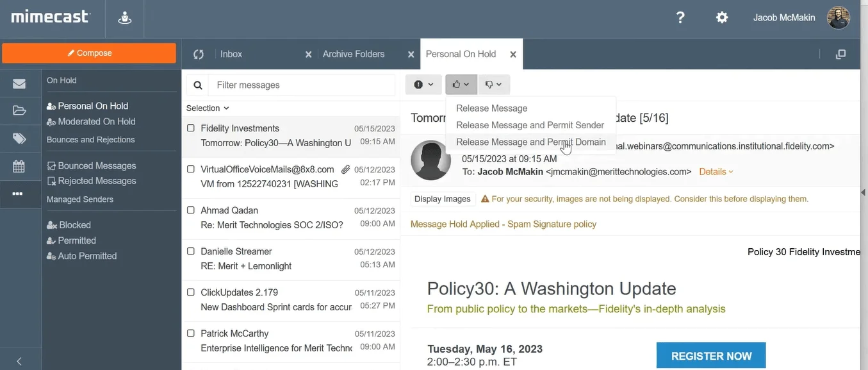Click the mail envelope icon in sidebar

pyautogui.click(x=19, y=83)
